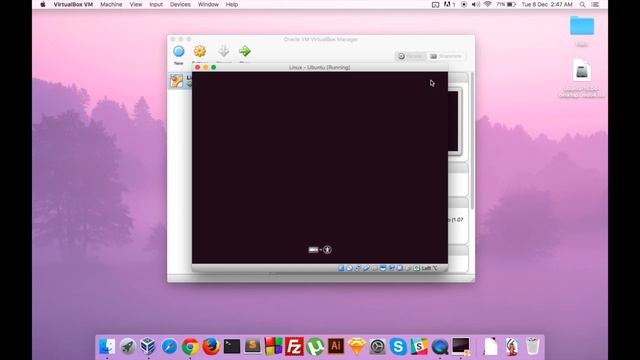Click the shared folders status icon

[x=374, y=268]
